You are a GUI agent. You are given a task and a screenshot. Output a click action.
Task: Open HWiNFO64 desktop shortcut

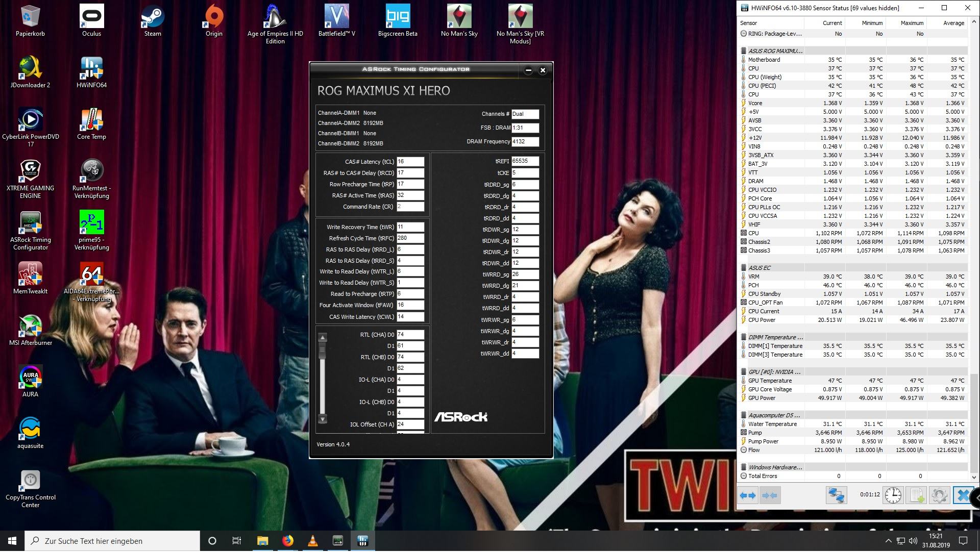92,72
